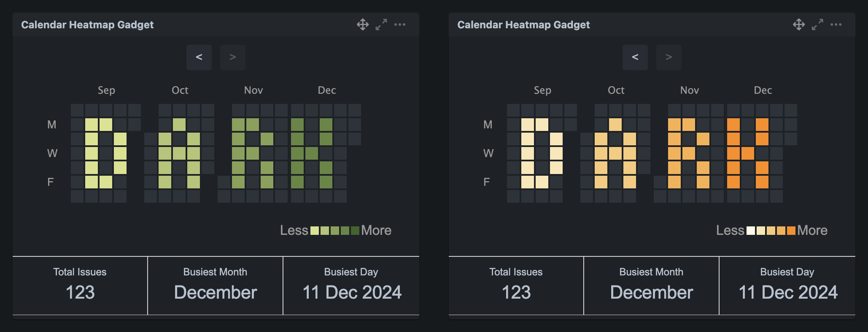Click the move icon on the orange heatmap gadget
Image resolution: width=868 pixels, height=332 pixels.
[x=799, y=24]
